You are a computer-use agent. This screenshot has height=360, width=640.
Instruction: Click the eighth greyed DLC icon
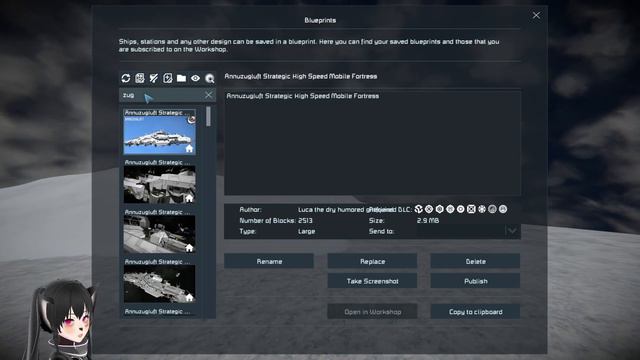(493, 209)
